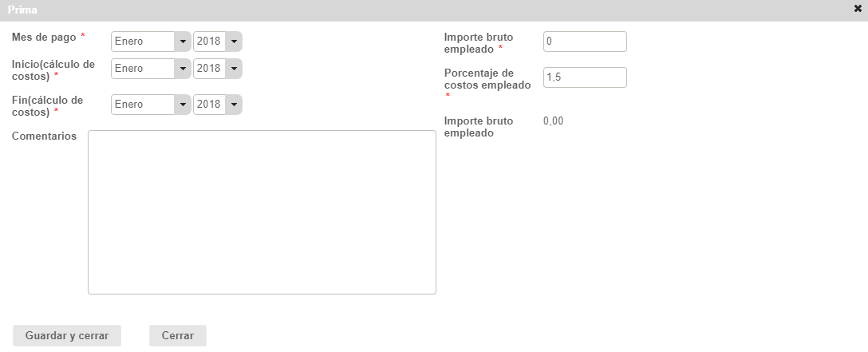868x352 pixels.
Task: Expand the Inicio cálculo de costos year selector
Action: pyautogui.click(x=217, y=69)
